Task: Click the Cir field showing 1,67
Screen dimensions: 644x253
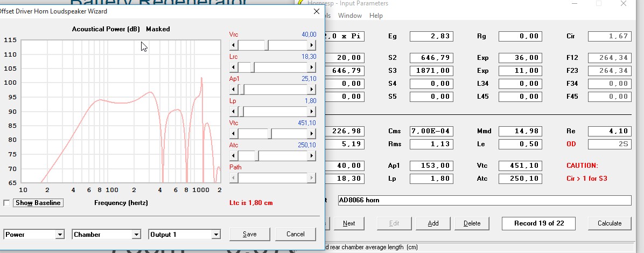Action: (610, 36)
